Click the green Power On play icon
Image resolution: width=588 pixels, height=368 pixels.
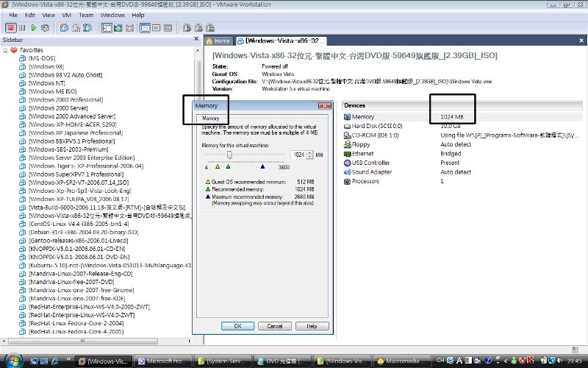point(34,28)
